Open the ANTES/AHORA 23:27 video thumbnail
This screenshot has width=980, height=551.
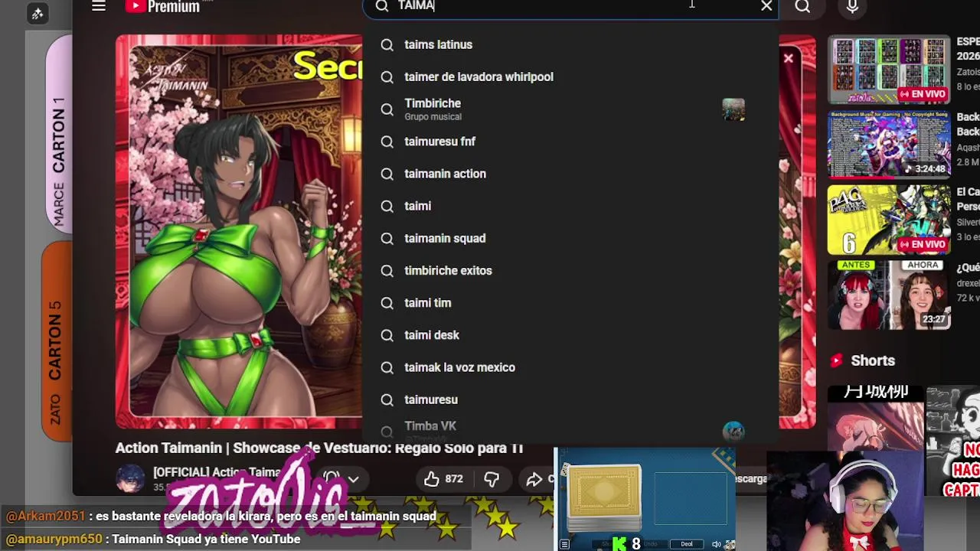coord(889,295)
